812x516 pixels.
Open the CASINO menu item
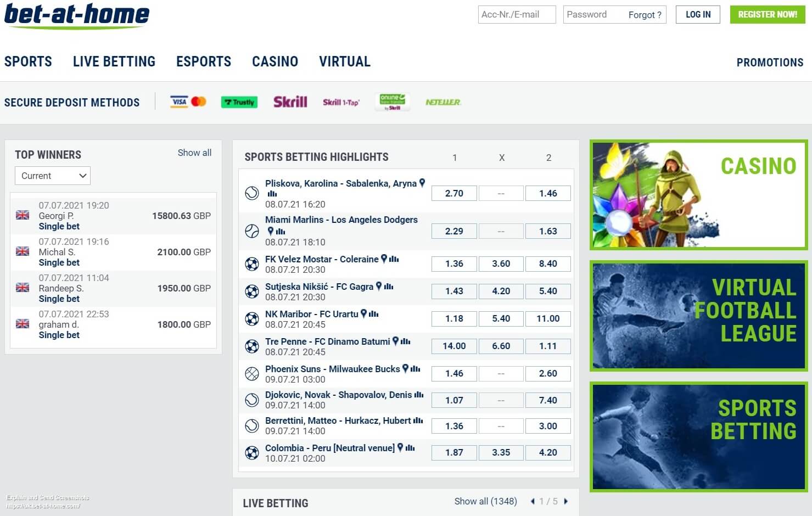[x=275, y=61]
